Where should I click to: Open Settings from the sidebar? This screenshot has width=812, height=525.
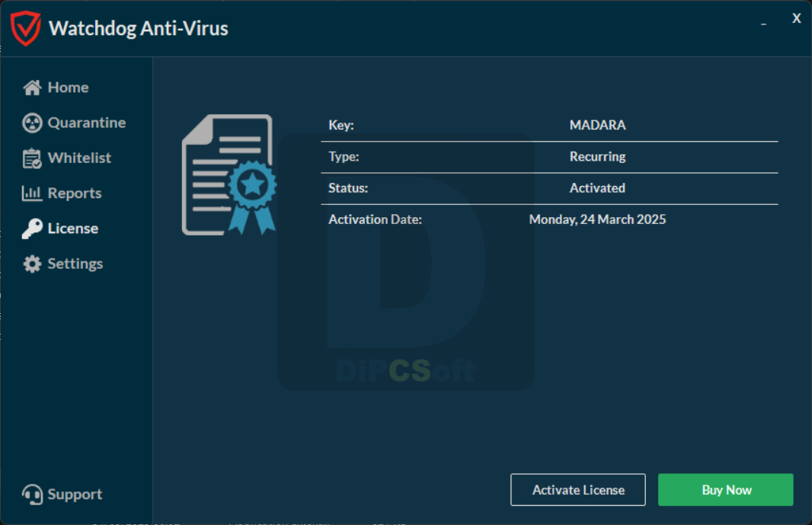point(75,264)
